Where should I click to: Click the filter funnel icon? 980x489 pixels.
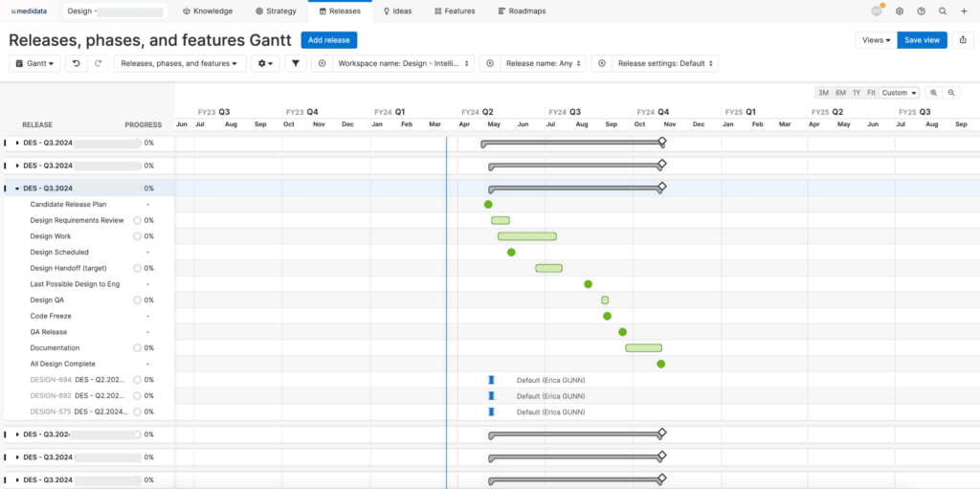(x=296, y=63)
